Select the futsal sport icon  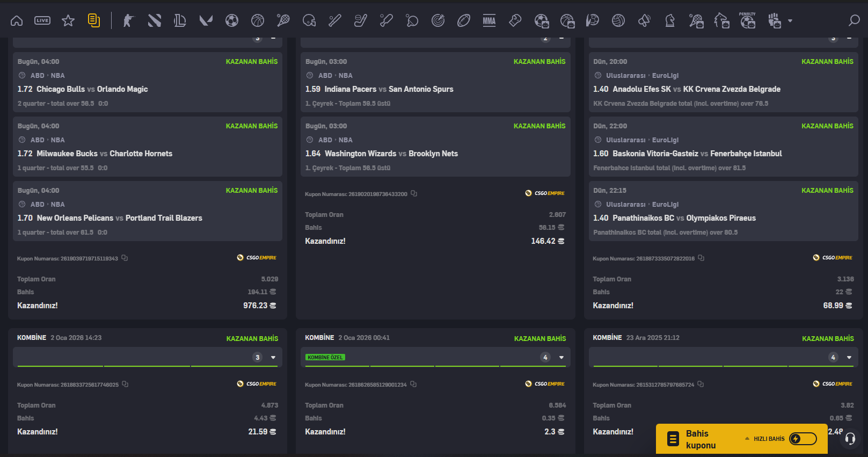[593, 21]
